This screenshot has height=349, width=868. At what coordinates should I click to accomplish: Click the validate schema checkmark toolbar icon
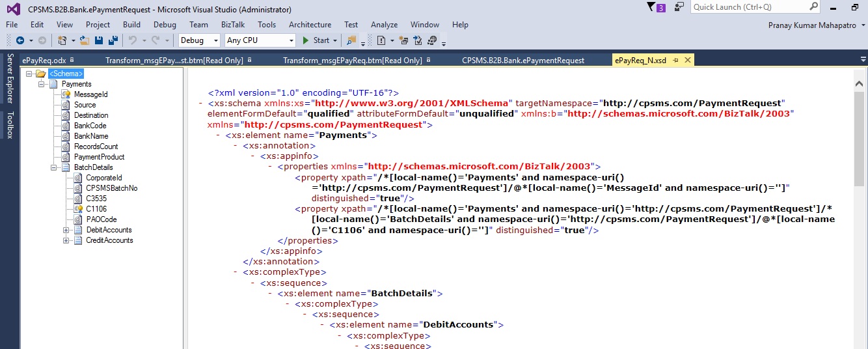(x=418, y=40)
